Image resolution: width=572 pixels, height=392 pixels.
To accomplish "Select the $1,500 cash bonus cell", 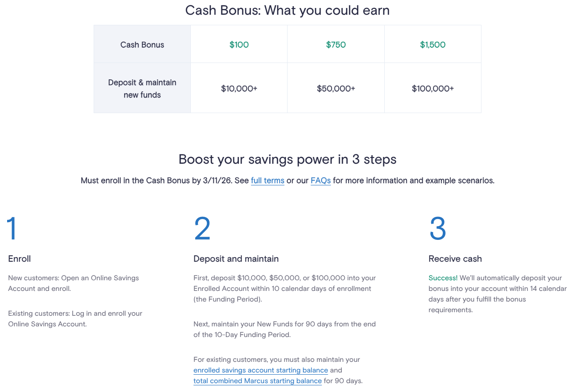I will pyautogui.click(x=433, y=44).
